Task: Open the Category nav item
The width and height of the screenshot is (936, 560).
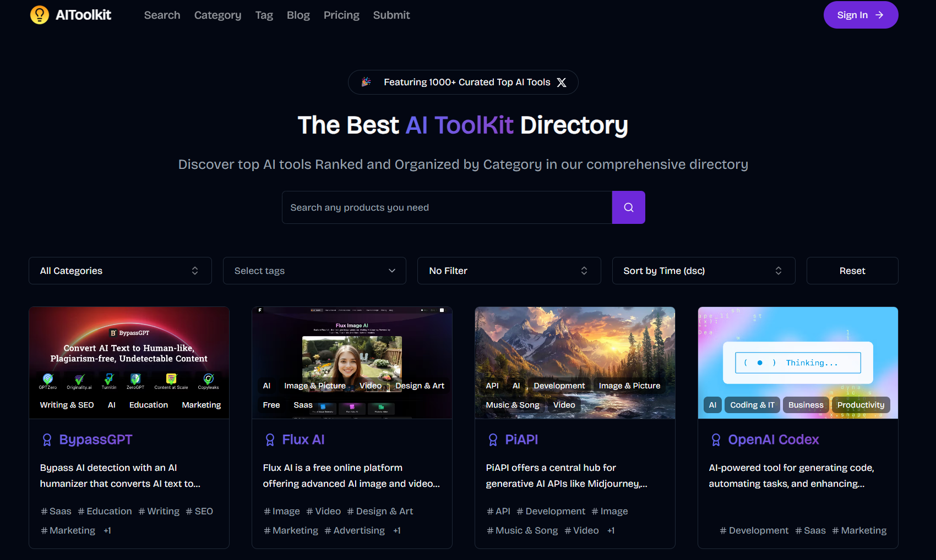Action: 217,15
